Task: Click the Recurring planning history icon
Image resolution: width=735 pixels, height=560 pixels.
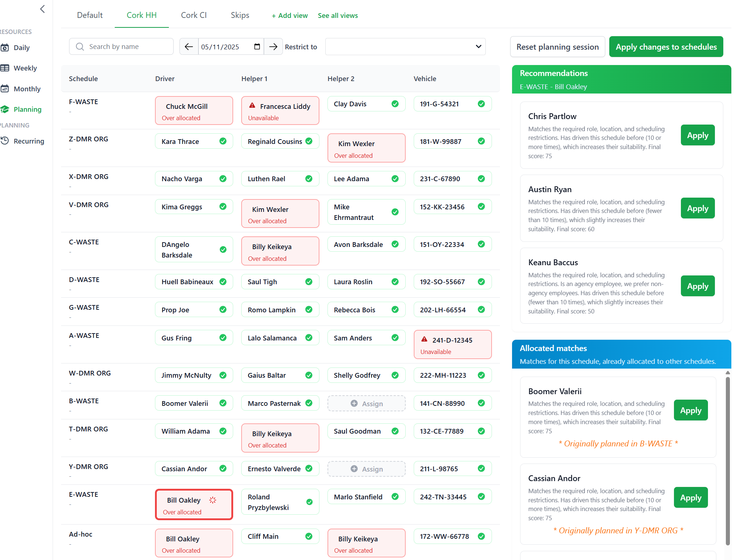Action: tap(5, 141)
